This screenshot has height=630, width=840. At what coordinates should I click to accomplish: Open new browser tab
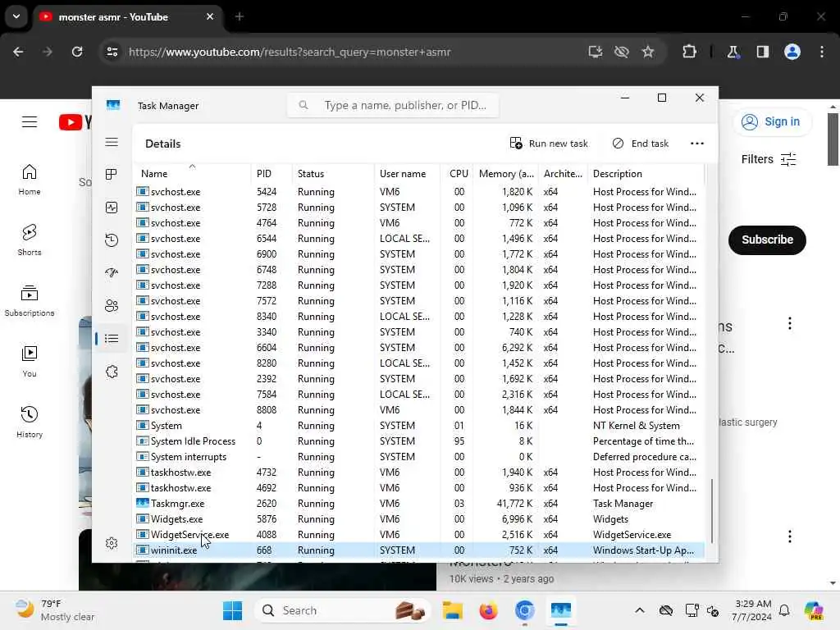tap(240, 17)
